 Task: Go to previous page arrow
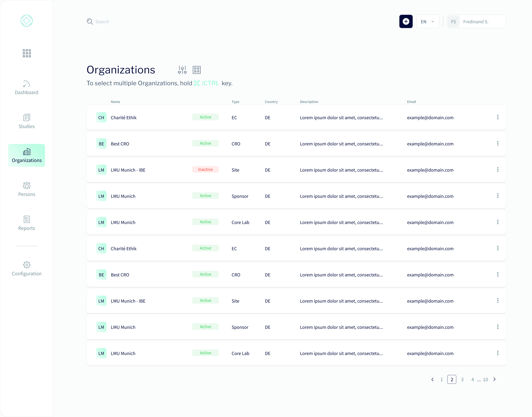point(433,379)
